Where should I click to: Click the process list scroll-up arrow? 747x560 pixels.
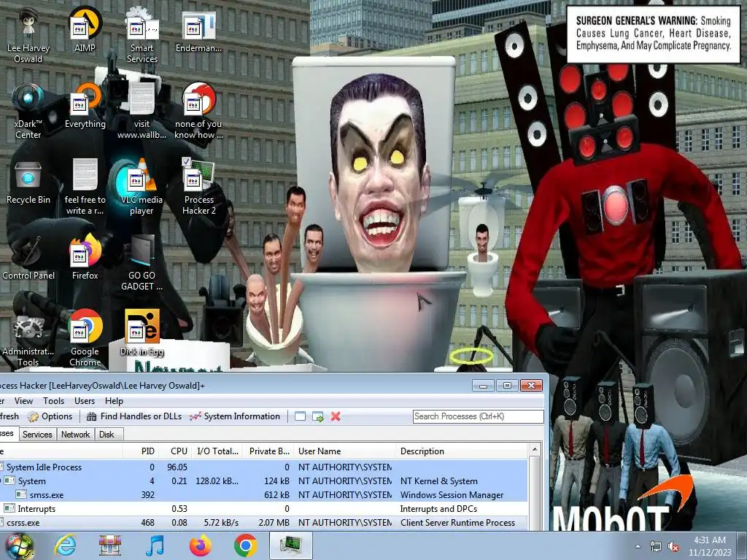pyautogui.click(x=535, y=450)
